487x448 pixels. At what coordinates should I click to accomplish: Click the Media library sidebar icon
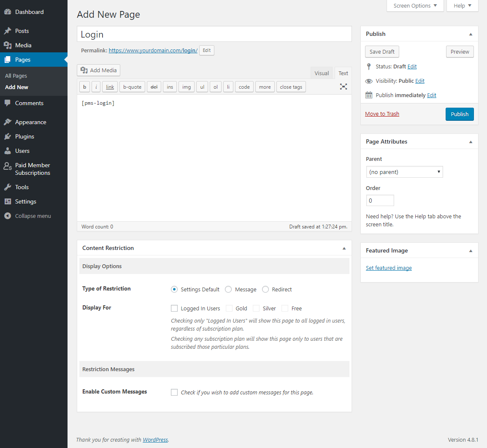coord(8,45)
